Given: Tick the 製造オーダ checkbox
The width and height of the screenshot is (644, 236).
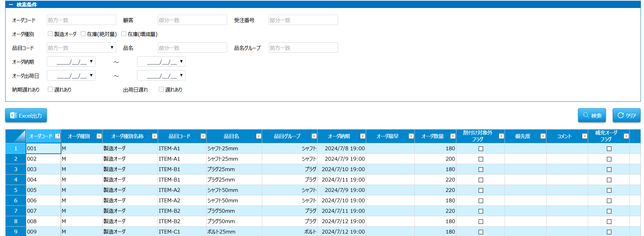Looking at the screenshot, I should [x=50, y=34].
